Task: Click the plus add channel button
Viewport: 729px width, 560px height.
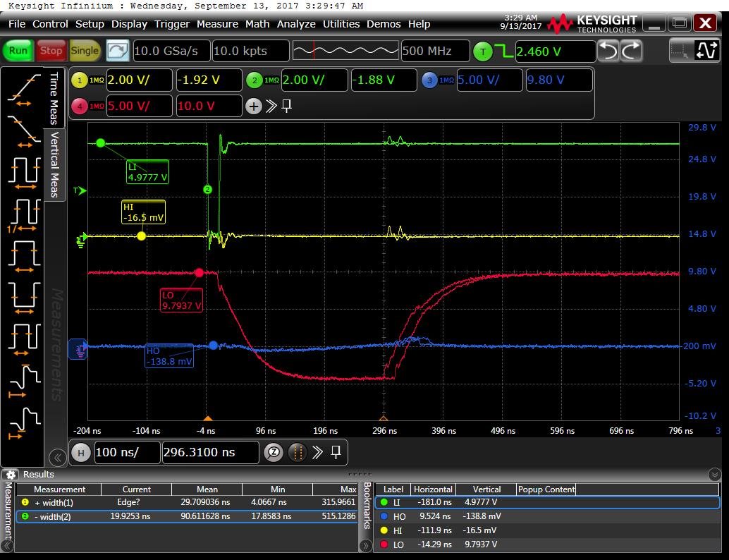Action: pyautogui.click(x=253, y=106)
